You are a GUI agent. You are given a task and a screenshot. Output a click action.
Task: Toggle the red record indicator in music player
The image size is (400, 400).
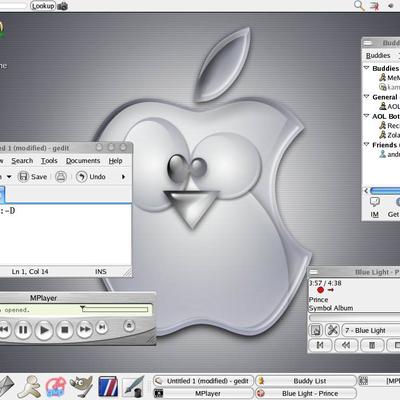[x=320, y=290]
